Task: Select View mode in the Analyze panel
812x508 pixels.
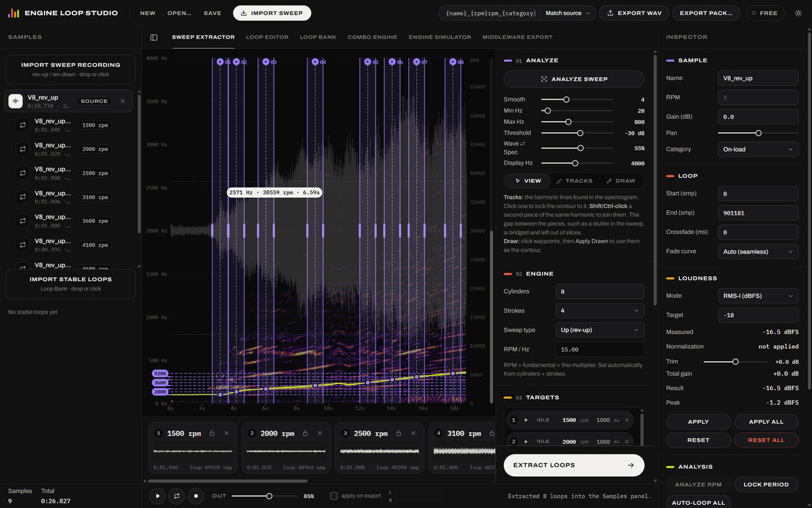Action: [x=528, y=181]
